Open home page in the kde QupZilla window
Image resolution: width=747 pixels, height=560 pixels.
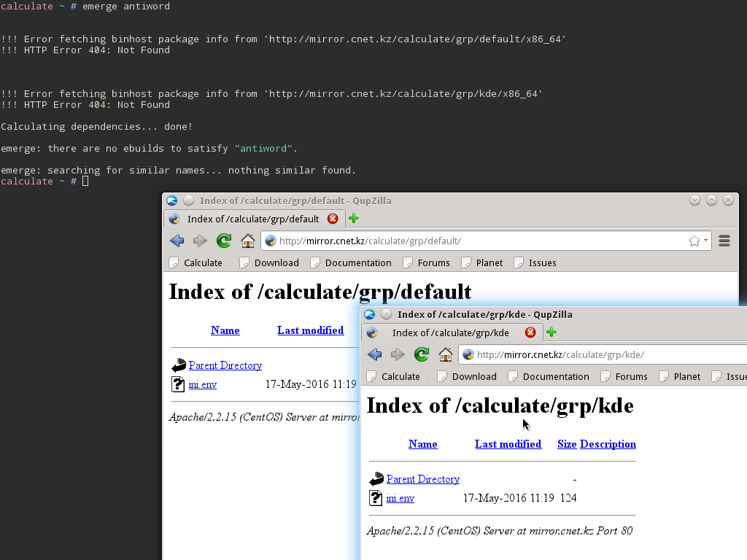point(446,355)
